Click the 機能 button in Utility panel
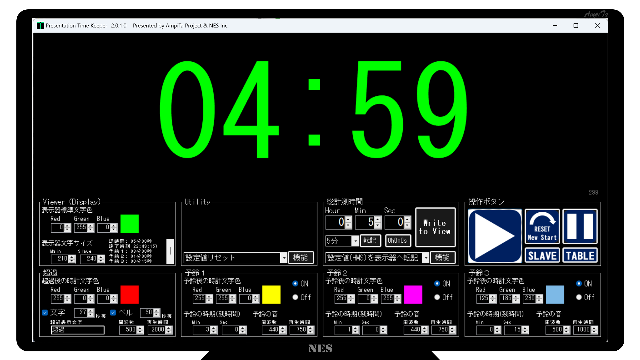Viewport: 640px width, 360px height. coord(301,258)
